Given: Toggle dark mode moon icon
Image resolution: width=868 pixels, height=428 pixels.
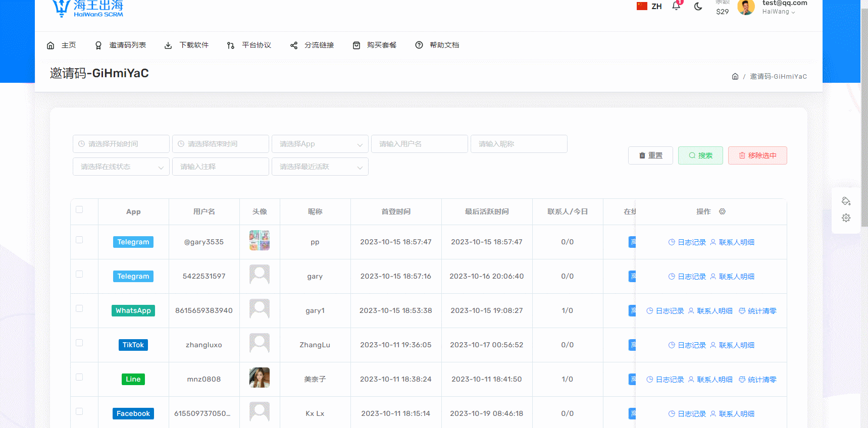Looking at the screenshot, I should point(698,7).
